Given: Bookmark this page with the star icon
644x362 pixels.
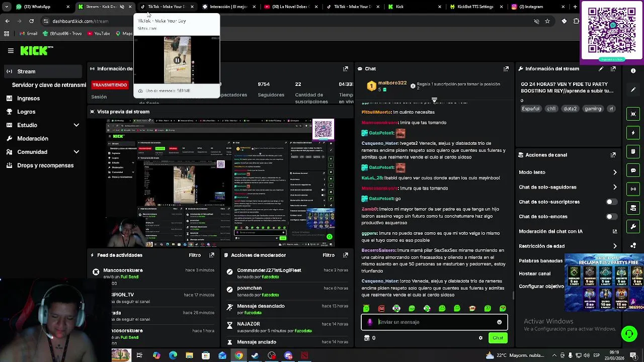Looking at the screenshot, I should (x=547, y=21).
